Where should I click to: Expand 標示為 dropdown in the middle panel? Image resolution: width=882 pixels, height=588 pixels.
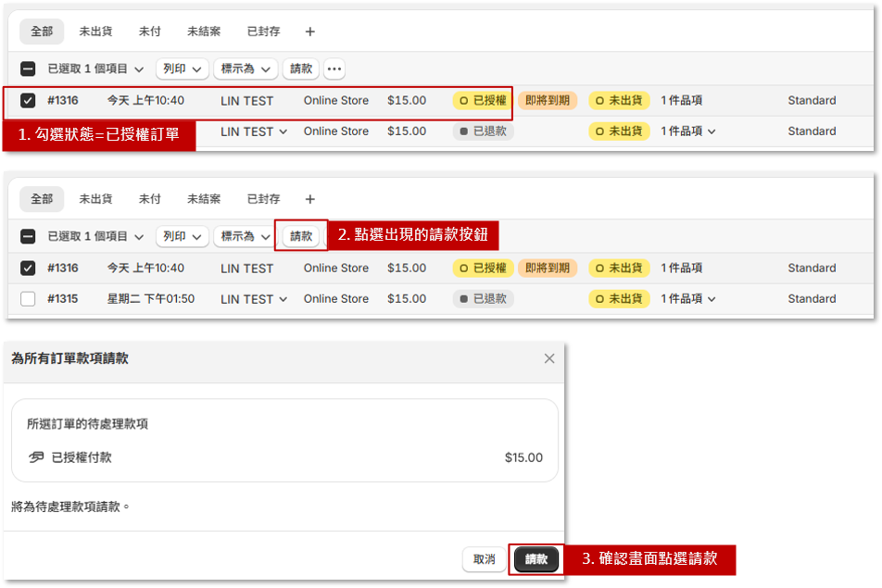246,236
